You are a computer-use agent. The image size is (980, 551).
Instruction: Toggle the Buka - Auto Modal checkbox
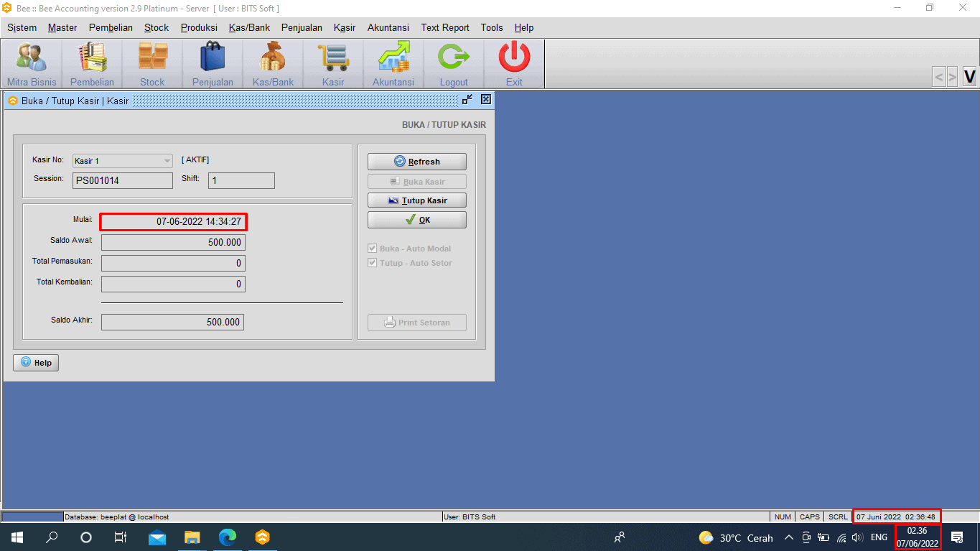coord(373,249)
